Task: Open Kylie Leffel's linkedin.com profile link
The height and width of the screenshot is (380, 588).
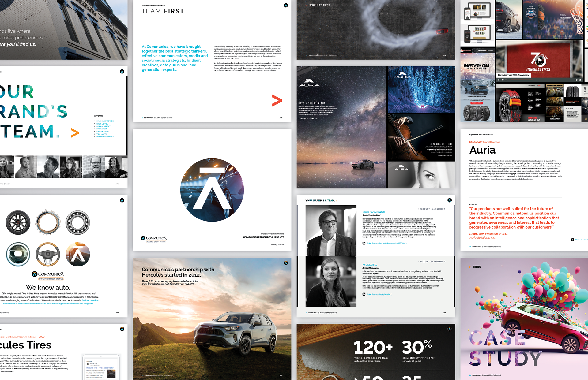Action: (379, 294)
